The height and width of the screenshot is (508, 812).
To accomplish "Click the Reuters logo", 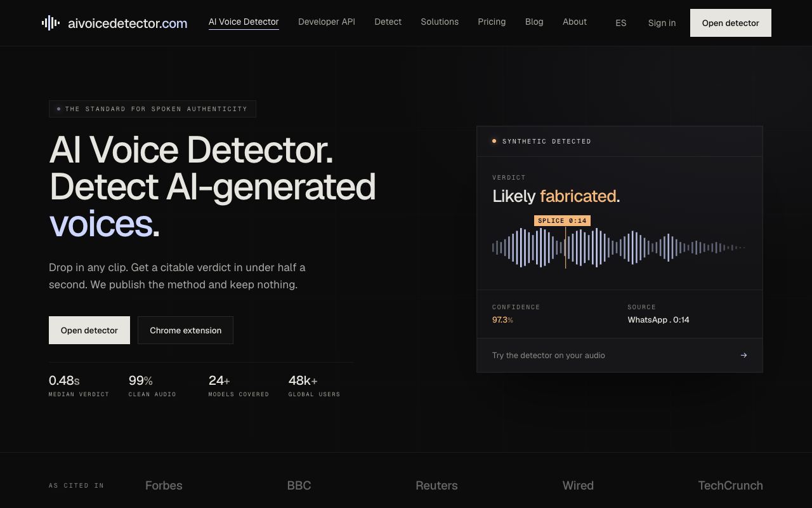I will tap(436, 486).
